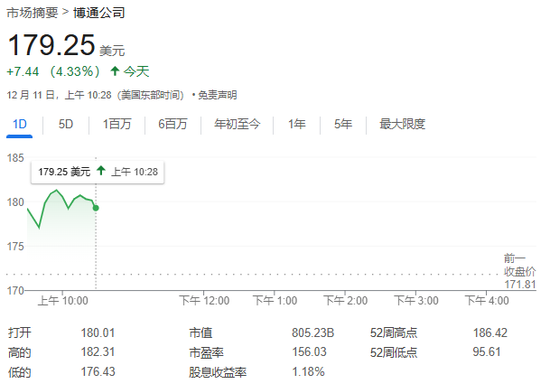Show the 1年 chart range
The height and width of the screenshot is (384, 550).
coord(297,124)
